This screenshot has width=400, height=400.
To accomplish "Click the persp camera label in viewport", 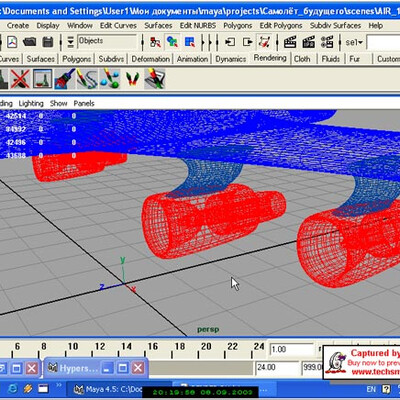I will coord(208,329).
